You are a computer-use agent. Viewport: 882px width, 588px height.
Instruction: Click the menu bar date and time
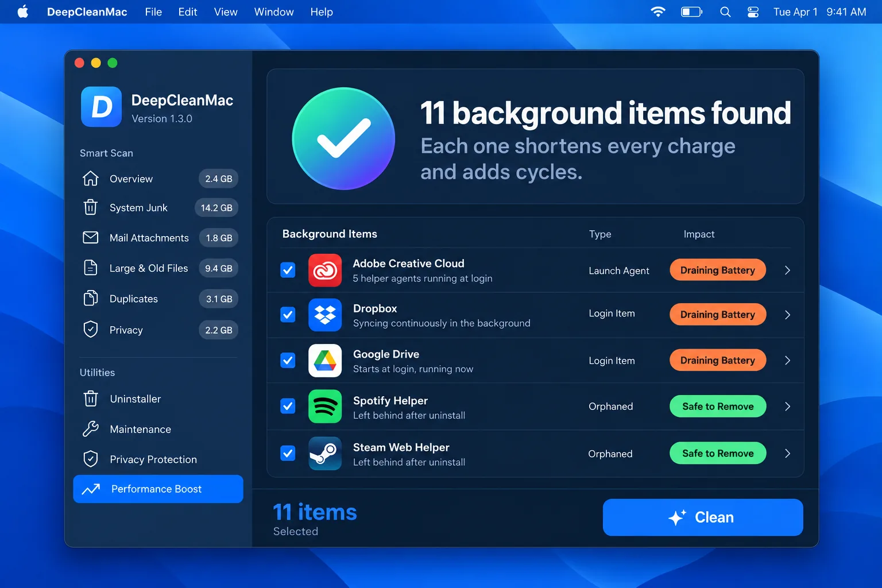click(819, 12)
